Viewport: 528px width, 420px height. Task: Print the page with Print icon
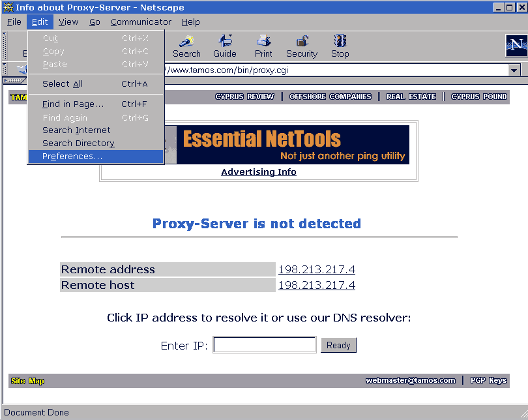coord(263,46)
